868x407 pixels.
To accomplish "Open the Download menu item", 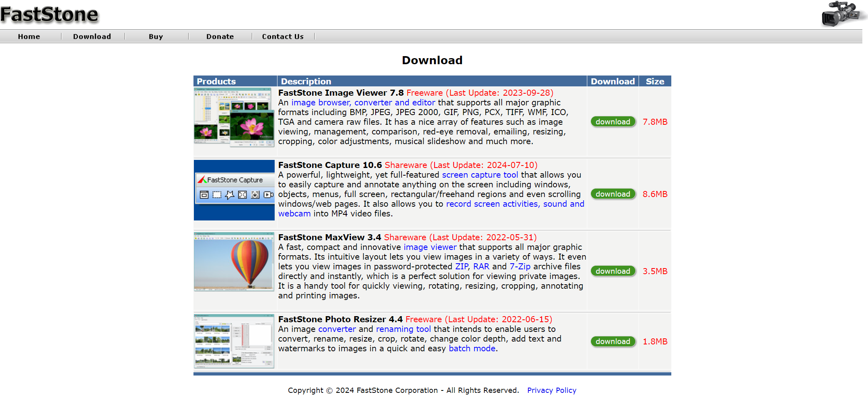I will (92, 36).
